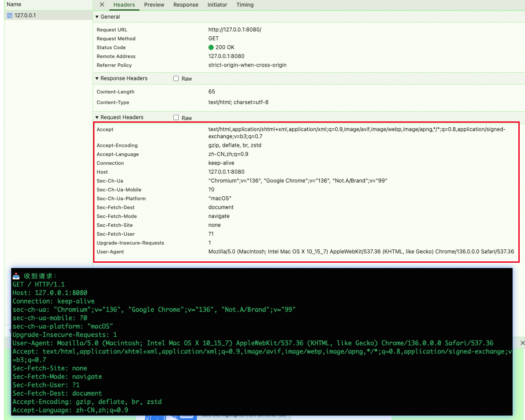Image resolution: width=525 pixels, height=420 pixels.
Task: Click the Remote Address value 127.0.0.1:8080
Action: [x=226, y=56]
